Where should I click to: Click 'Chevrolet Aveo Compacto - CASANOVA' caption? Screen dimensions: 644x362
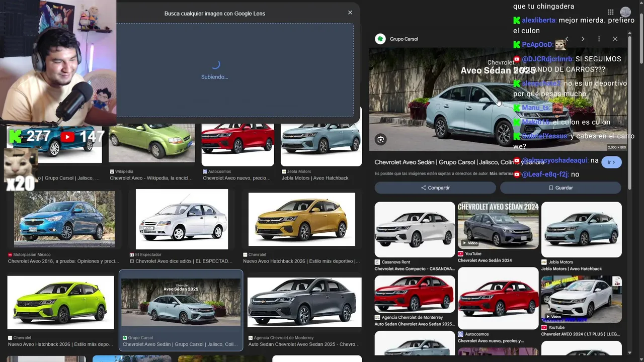point(415,268)
